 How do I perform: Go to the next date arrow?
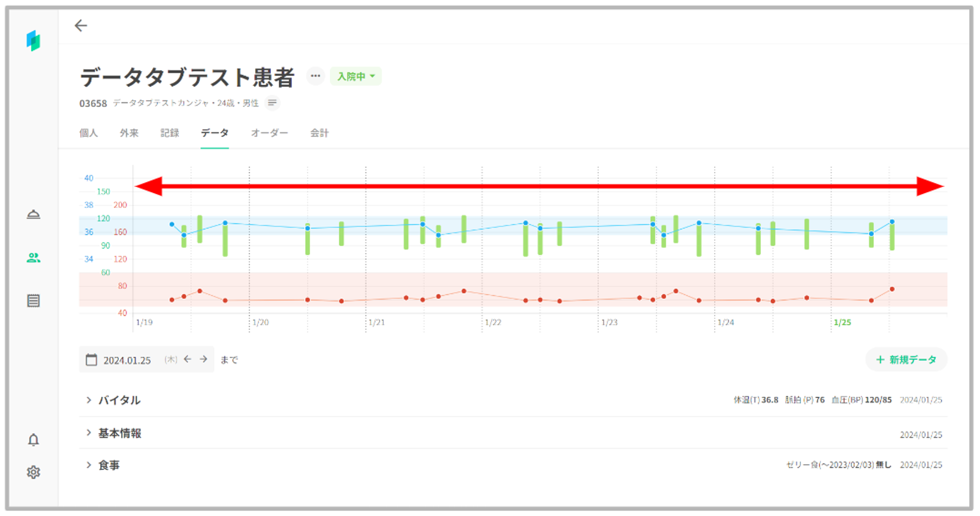203,359
